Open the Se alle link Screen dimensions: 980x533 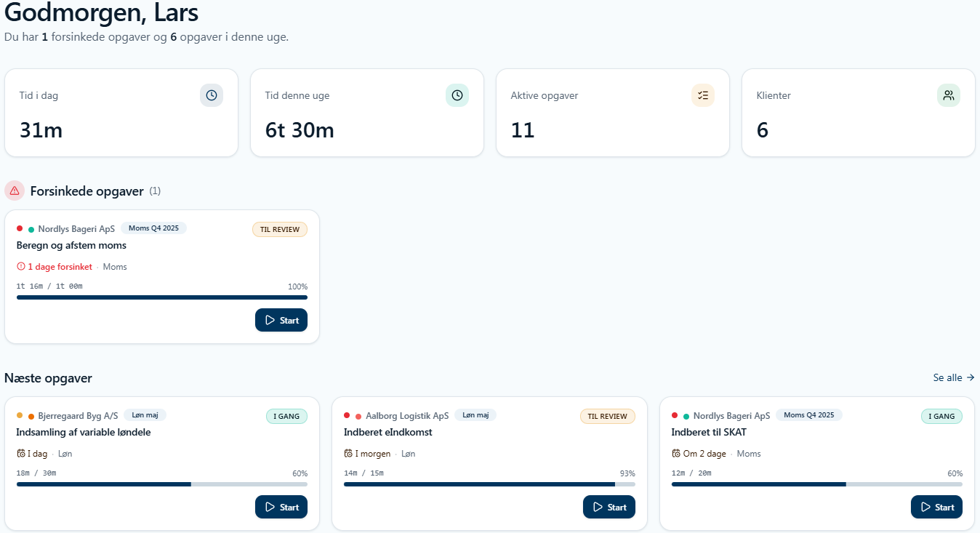coord(954,378)
